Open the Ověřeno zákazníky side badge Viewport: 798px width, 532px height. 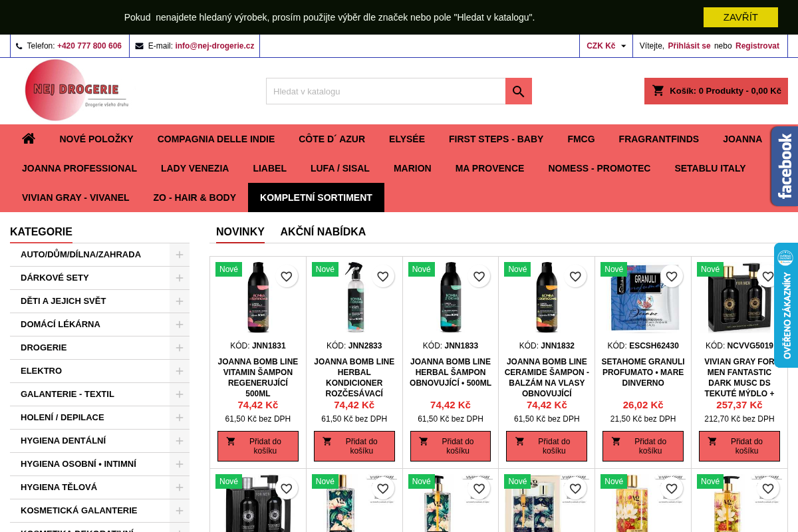pyautogui.click(x=786, y=305)
